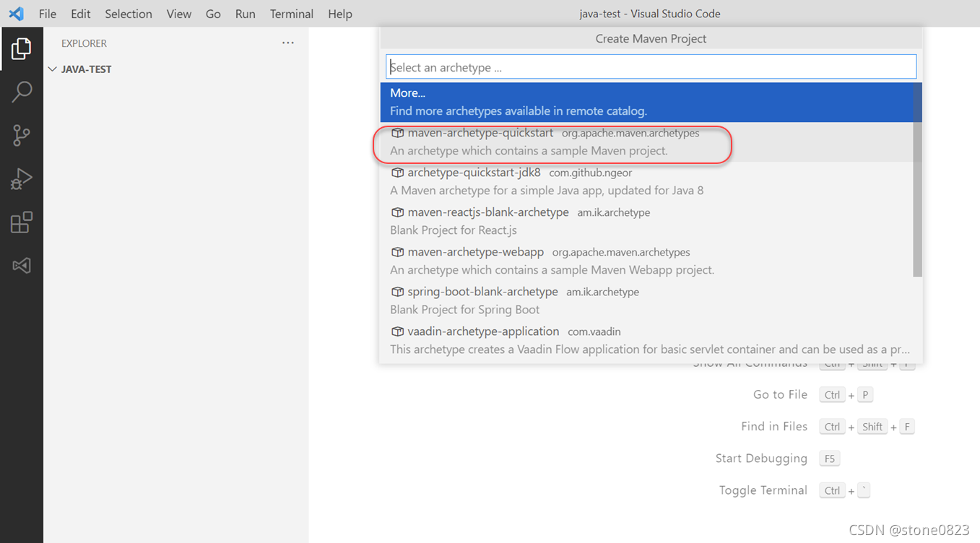Choose maven-reactjs-blank-archetype
The image size is (980, 543).
646,221
